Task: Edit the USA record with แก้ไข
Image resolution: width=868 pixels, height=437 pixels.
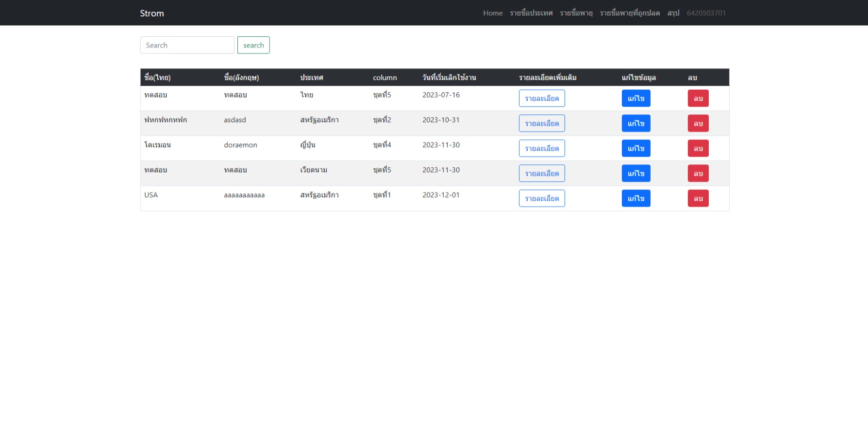Action: (x=636, y=198)
